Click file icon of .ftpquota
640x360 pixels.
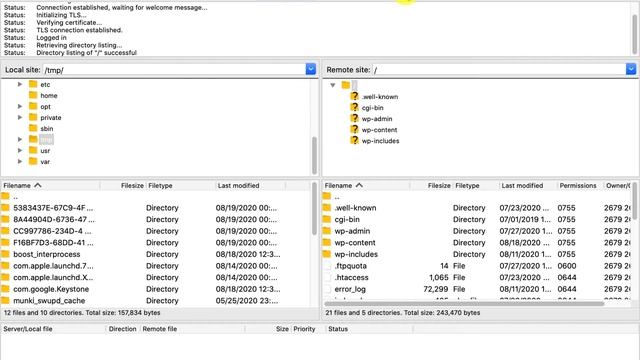[x=327, y=266]
